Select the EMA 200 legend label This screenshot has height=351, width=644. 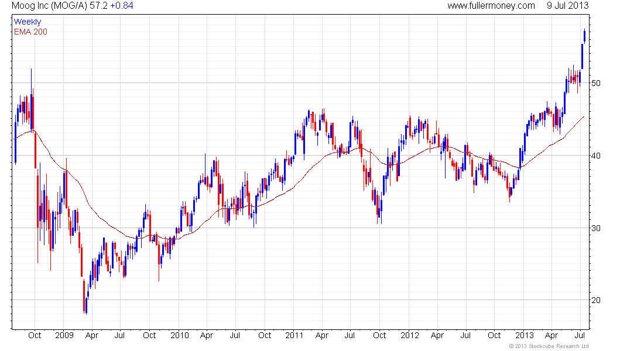pos(31,32)
